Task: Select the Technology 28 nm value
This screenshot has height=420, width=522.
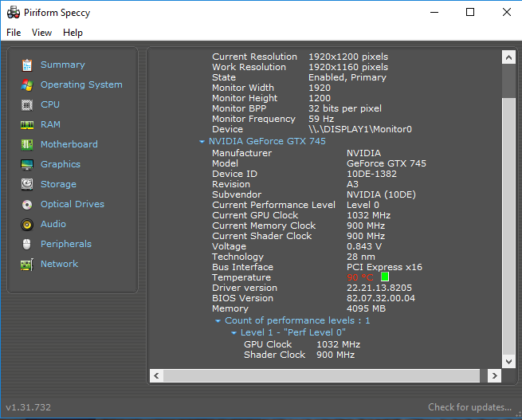Action: (360, 257)
